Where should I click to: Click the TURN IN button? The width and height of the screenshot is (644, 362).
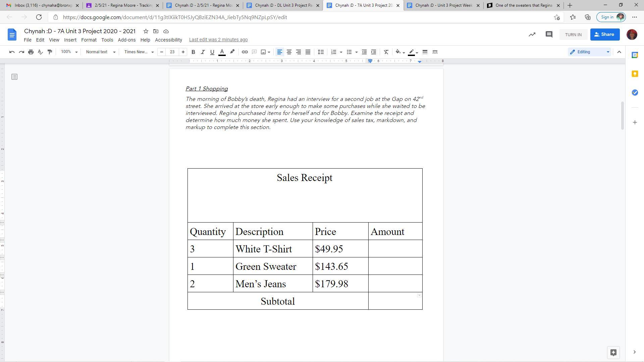(x=573, y=35)
